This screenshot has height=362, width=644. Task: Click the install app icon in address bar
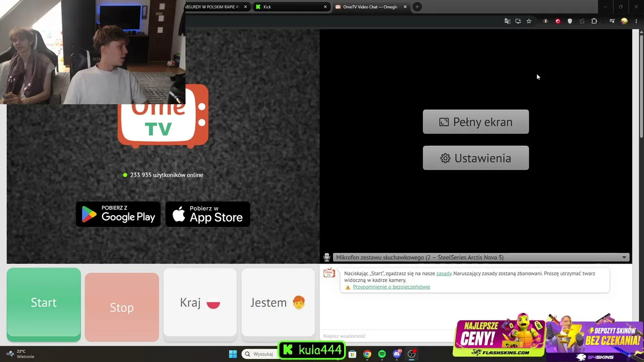[x=518, y=21]
